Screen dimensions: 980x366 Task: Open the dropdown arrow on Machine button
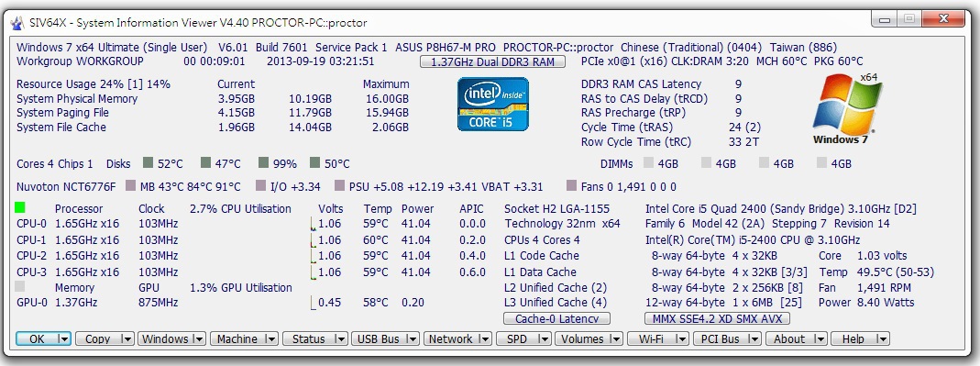click(x=271, y=339)
